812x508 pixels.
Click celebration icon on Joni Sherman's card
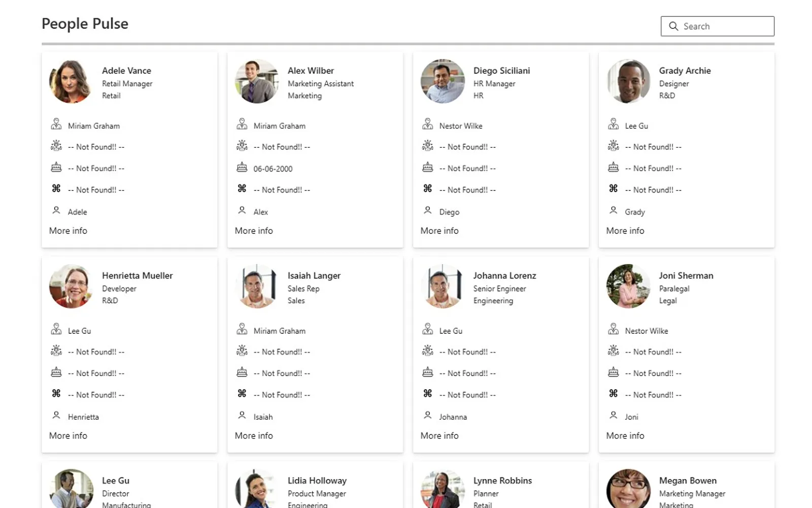(x=614, y=351)
